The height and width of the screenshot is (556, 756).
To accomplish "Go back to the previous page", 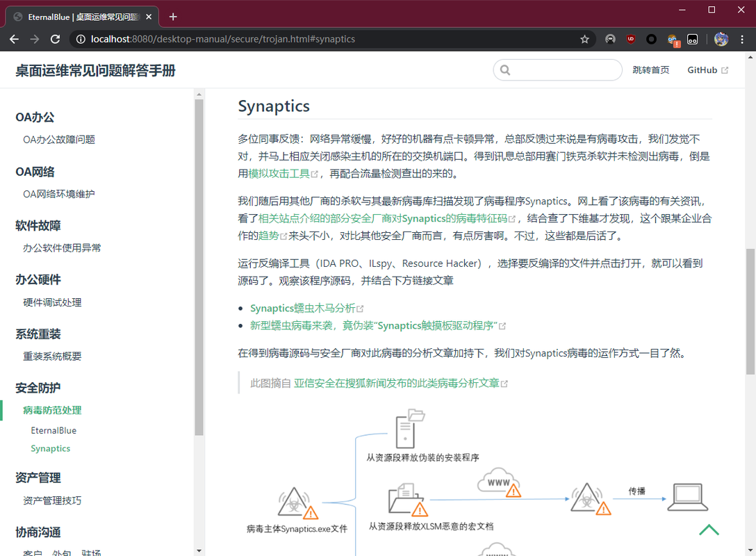I will point(15,39).
